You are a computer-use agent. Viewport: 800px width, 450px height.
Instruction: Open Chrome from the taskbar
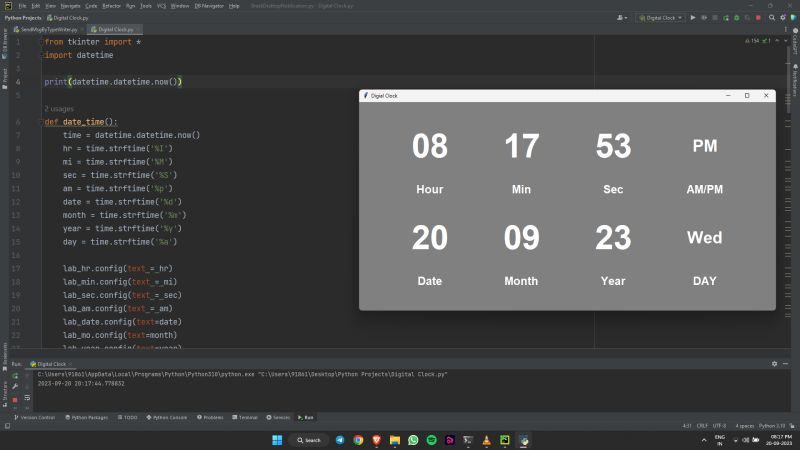[358, 440]
